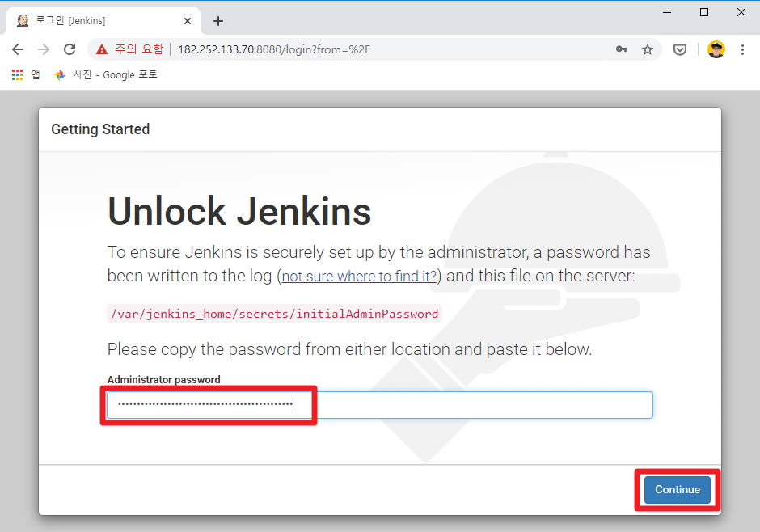Open the Chrome apps grid launcher

16,74
